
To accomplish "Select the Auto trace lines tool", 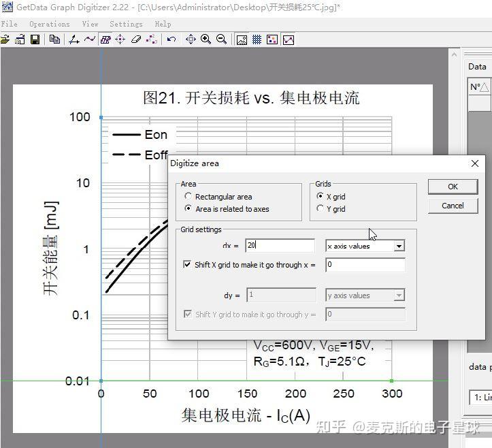I will [90, 39].
